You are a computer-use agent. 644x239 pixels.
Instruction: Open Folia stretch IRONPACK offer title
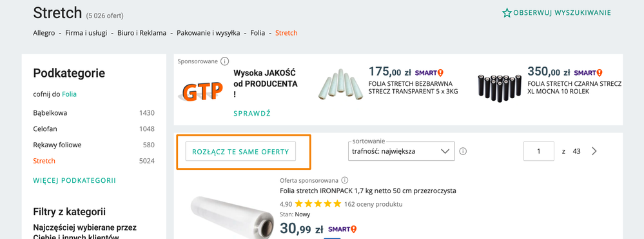[x=368, y=191]
